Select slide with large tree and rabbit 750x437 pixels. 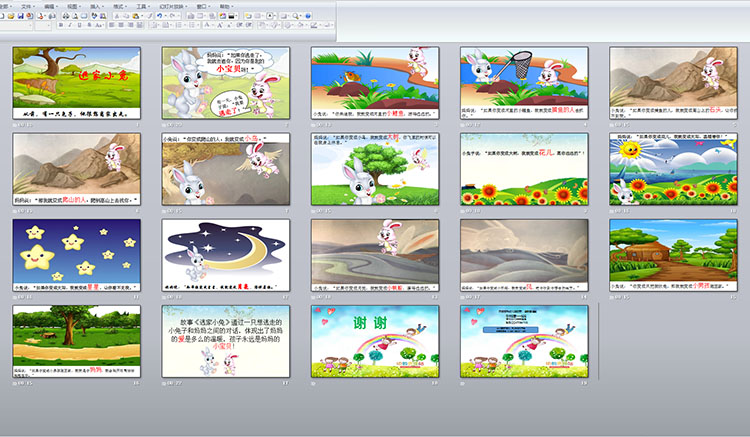pyautogui.click(x=375, y=169)
